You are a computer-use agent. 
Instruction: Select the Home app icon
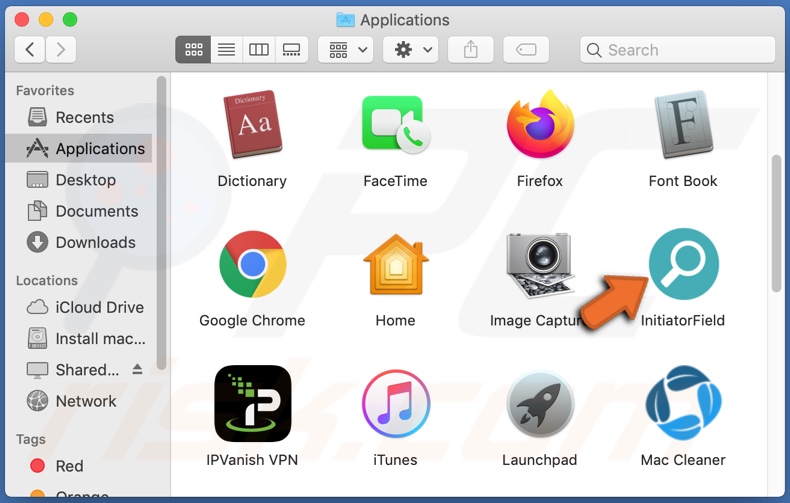coord(396,264)
